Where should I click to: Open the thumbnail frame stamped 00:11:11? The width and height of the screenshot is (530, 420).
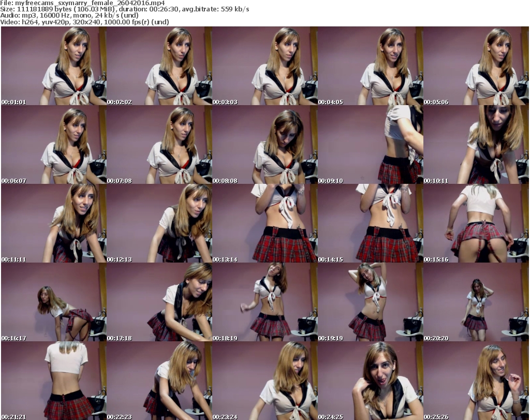pyautogui.click(x=54, y=224)
